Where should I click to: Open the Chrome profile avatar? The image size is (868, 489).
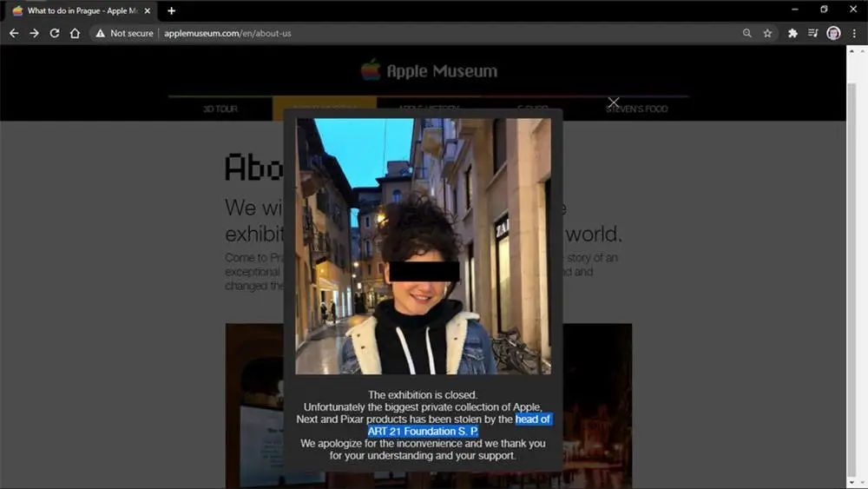click(x=833, y=33)
